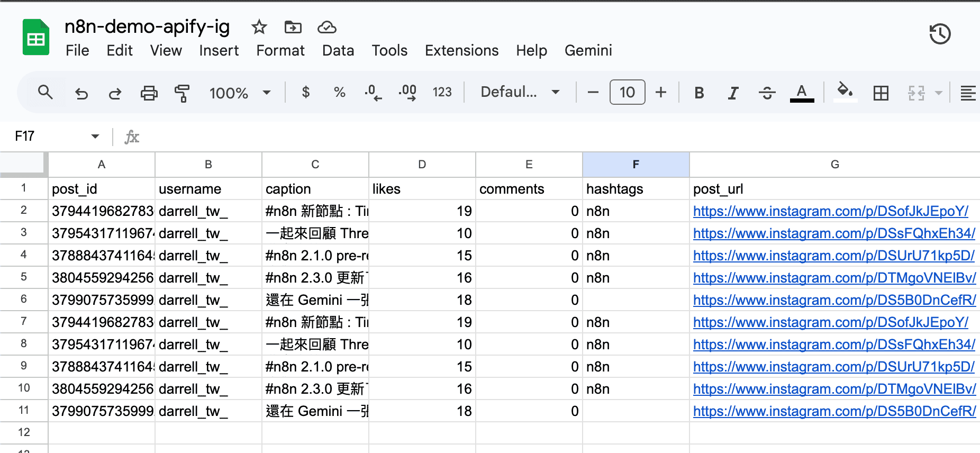Select the 'hashtags' header cell
The image size is (980, 453).
(636, 189)
